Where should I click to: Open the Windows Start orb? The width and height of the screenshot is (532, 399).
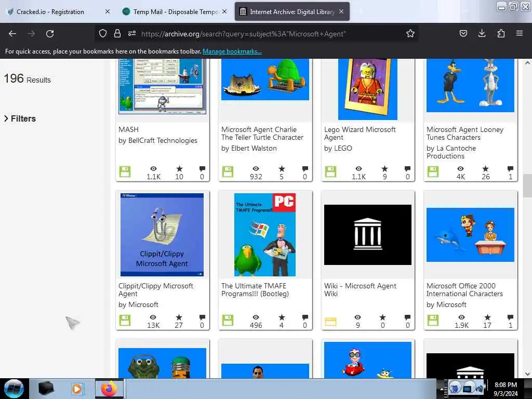click(14, 389)
